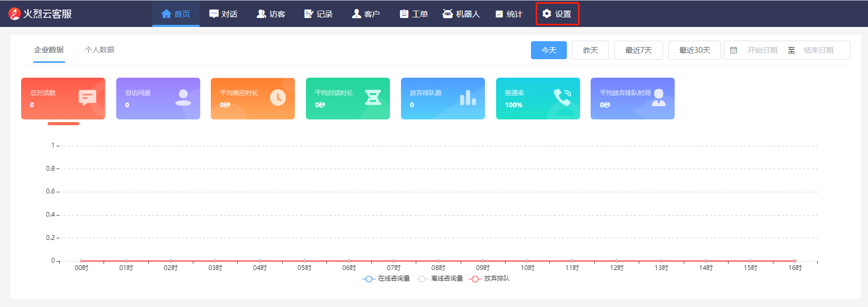Image resolution: width=868 pixels, height=307 pixels.
Task: Select the 放弃排队数 stat card
Action: click(443, 98)
